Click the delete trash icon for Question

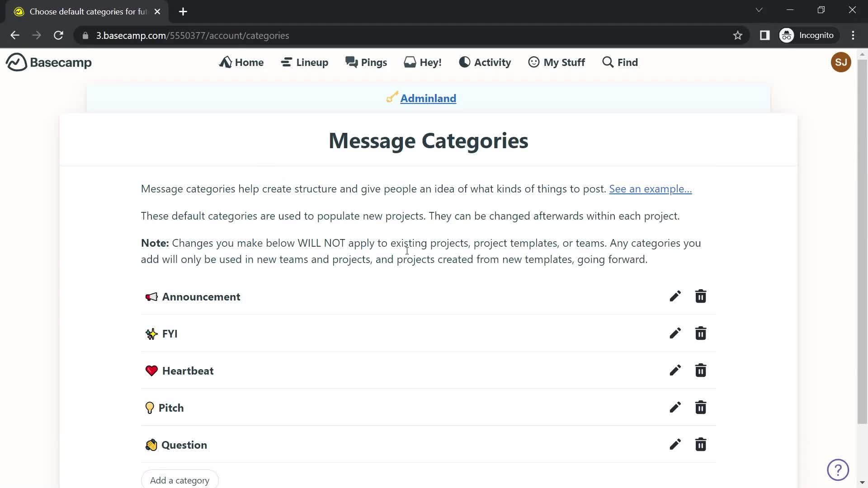701,445
